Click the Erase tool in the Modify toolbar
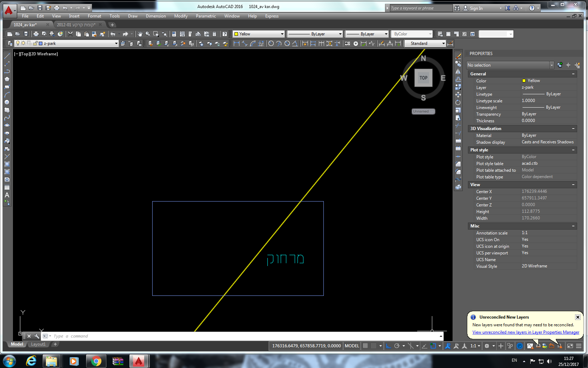This screenshot has width=588, height=368. (458, 56)
